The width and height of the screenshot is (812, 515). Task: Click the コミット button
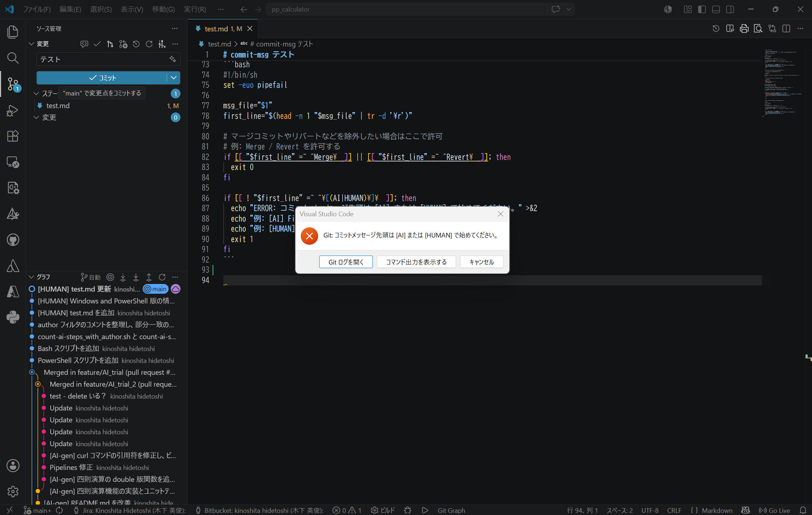102,77
